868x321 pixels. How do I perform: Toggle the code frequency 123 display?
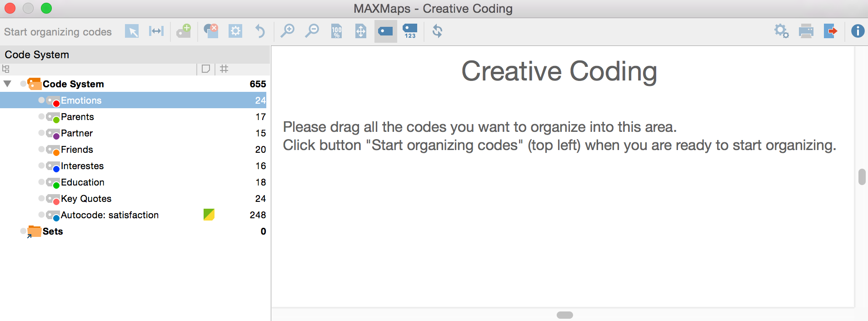point(409,31)
